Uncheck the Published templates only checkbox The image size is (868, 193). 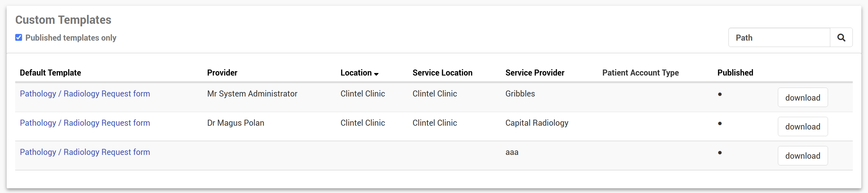[19, 37]
